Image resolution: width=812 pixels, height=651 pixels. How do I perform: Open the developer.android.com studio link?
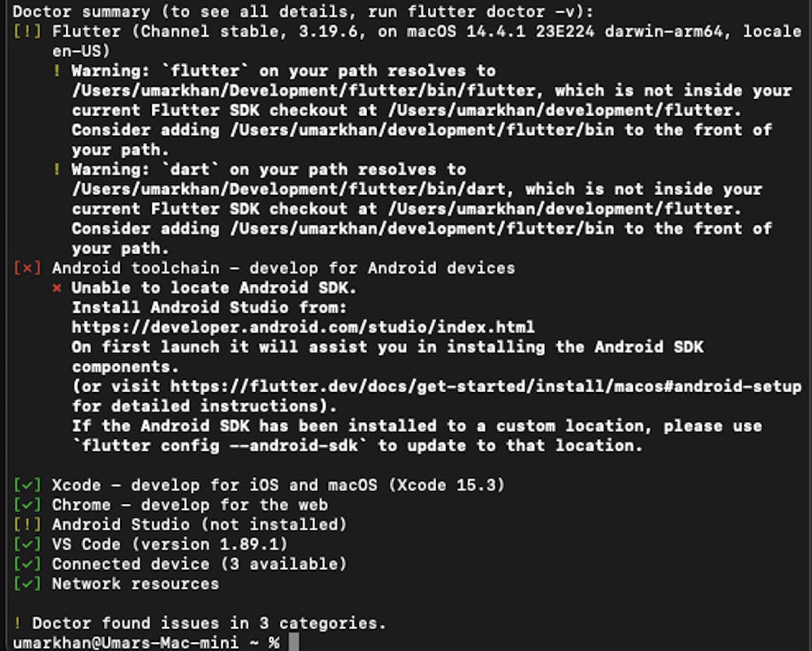click(303, 327)
